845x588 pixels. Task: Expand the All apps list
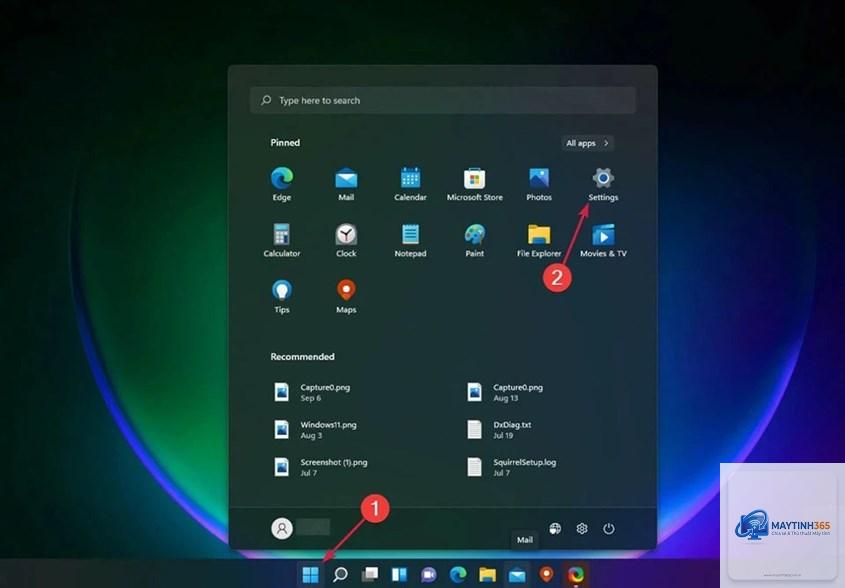coord(587,143)
